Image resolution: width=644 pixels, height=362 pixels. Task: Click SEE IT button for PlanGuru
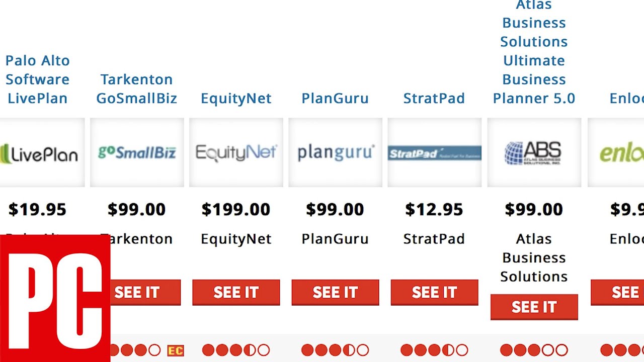(335, 292)
